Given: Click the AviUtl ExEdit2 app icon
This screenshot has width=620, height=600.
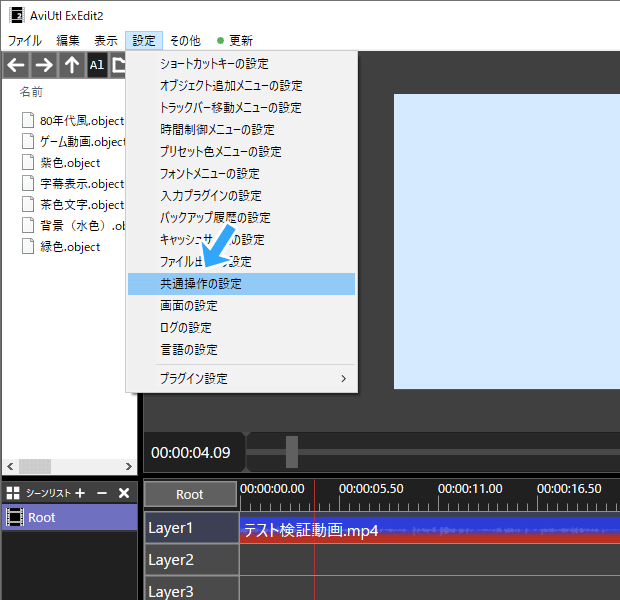Looking at the screenshot, I should tap(17, 15).
